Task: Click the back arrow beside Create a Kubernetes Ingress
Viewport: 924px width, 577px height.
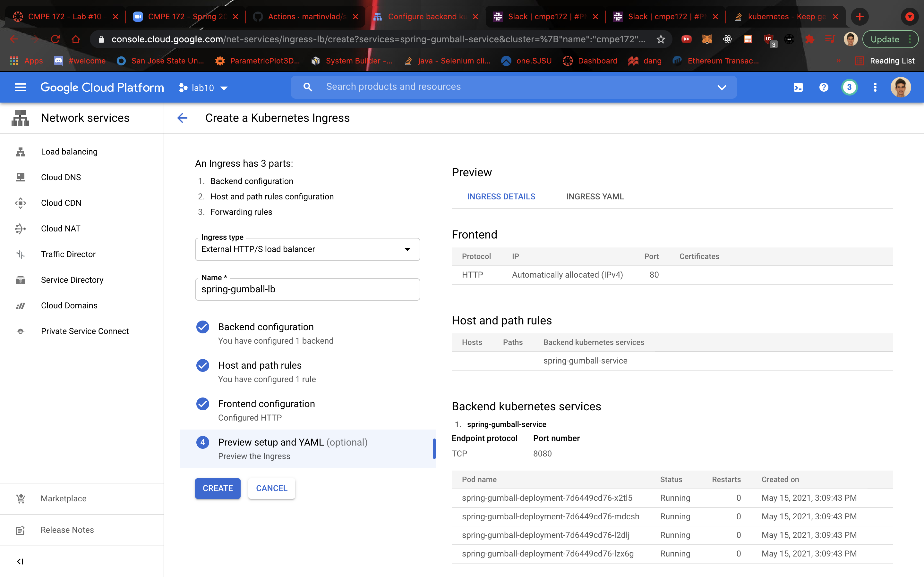Action: coord(183,118)
